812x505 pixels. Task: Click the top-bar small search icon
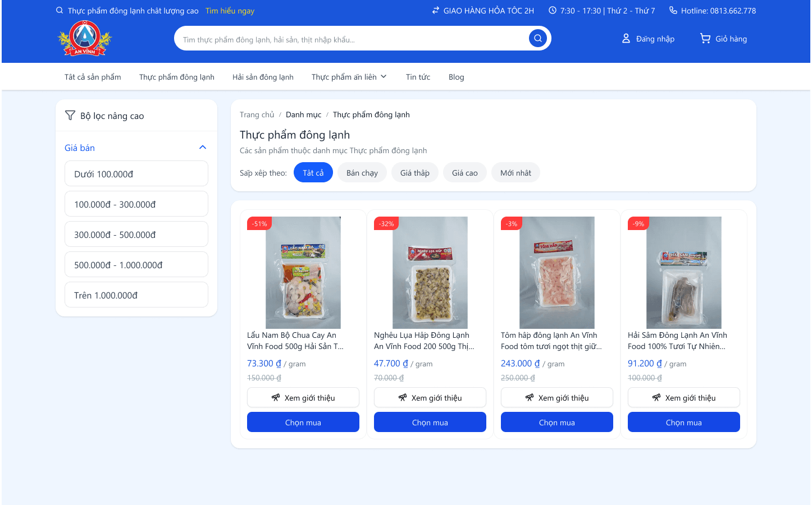point(60,10)
